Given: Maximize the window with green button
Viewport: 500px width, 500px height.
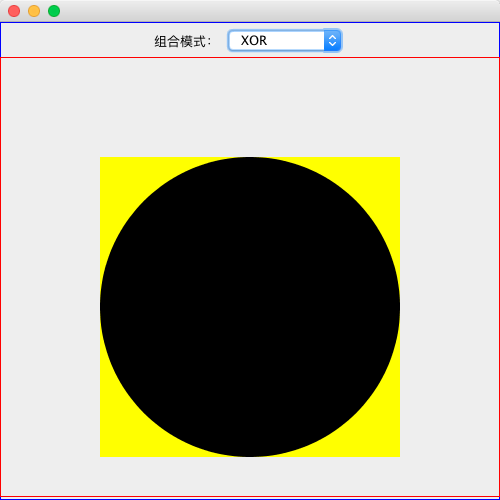Looking at the screenshot, I should [x=54, y=11].
